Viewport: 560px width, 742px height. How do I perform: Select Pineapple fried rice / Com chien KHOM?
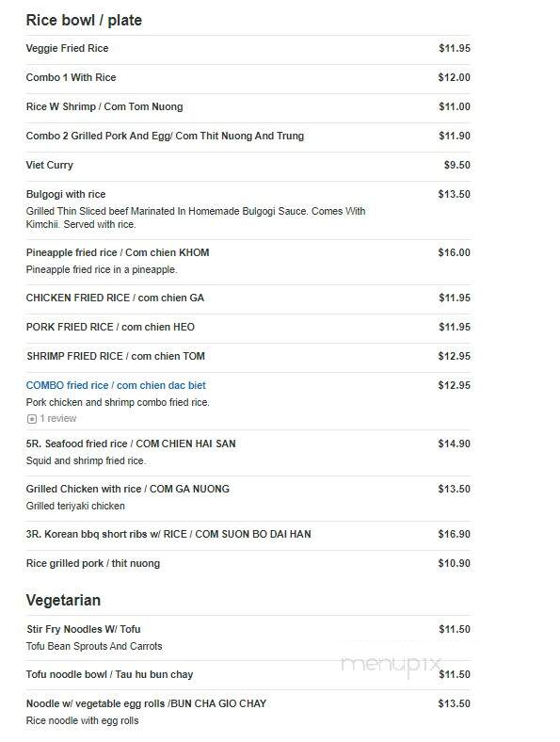118,252
